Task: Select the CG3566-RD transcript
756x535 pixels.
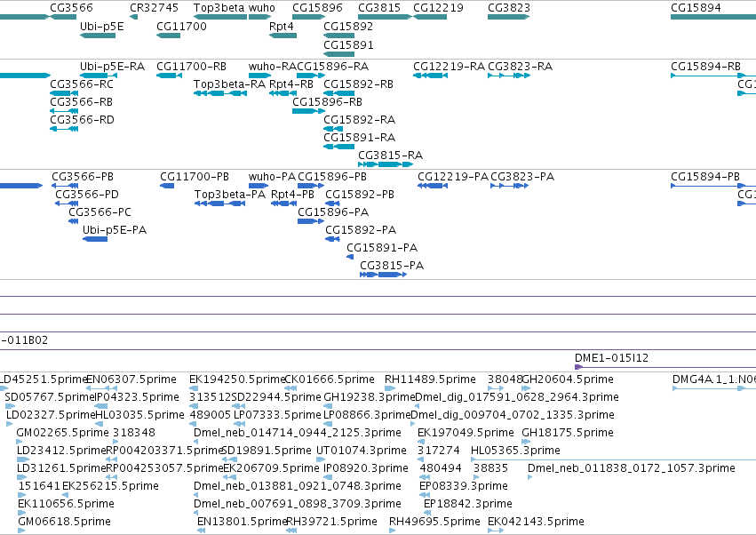Action: pyautogui.click(x=82, y=120)
